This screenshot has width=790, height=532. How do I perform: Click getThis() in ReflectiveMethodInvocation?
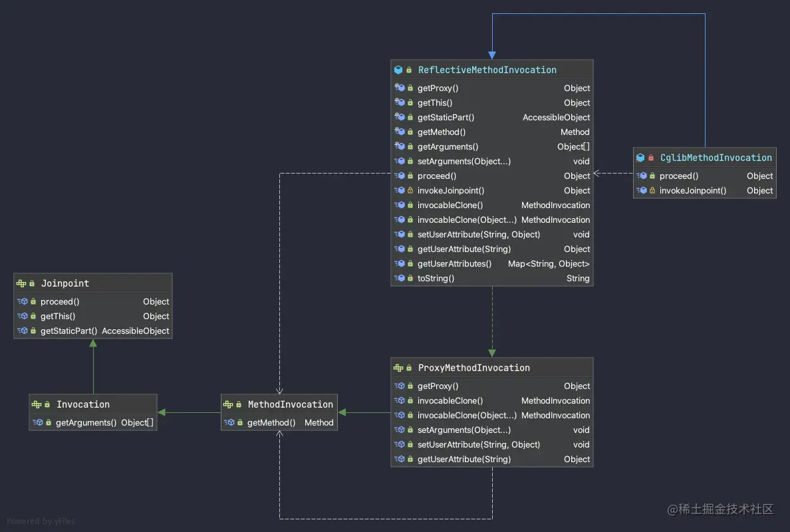(x=435, y=103)
